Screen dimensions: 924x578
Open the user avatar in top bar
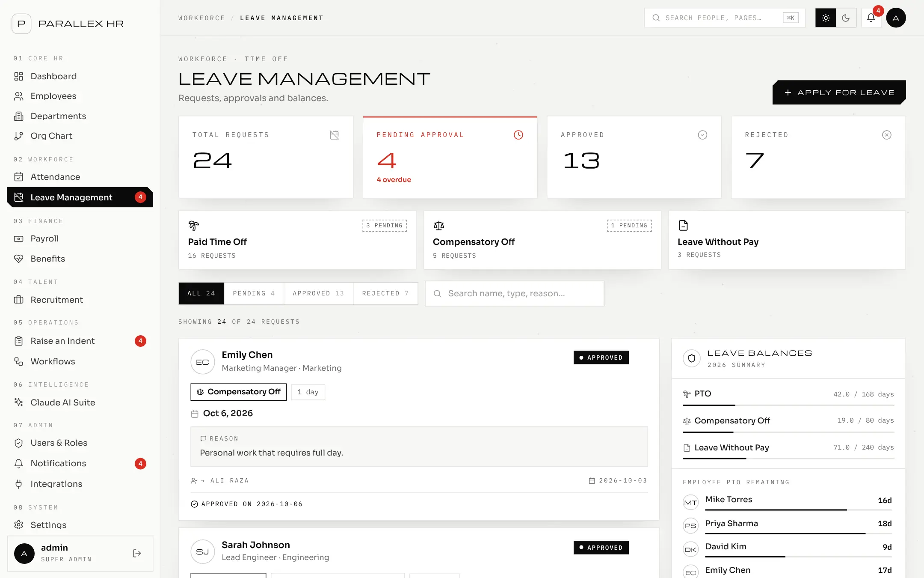[x=896, y=18]
